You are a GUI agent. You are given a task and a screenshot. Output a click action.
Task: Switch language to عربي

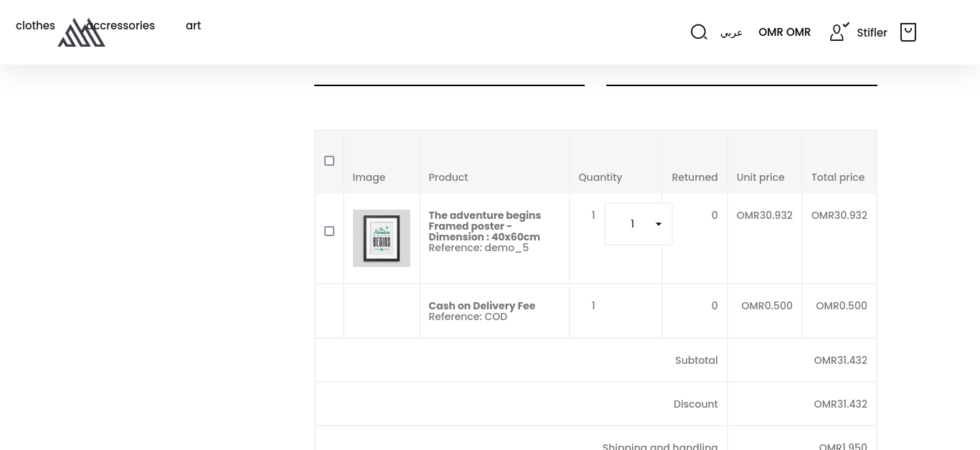731,33
